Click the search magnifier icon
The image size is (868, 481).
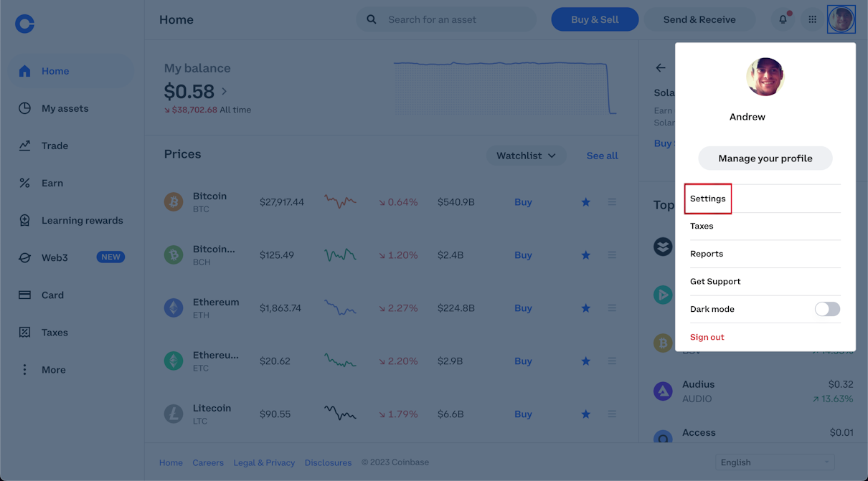coord(372,19)
